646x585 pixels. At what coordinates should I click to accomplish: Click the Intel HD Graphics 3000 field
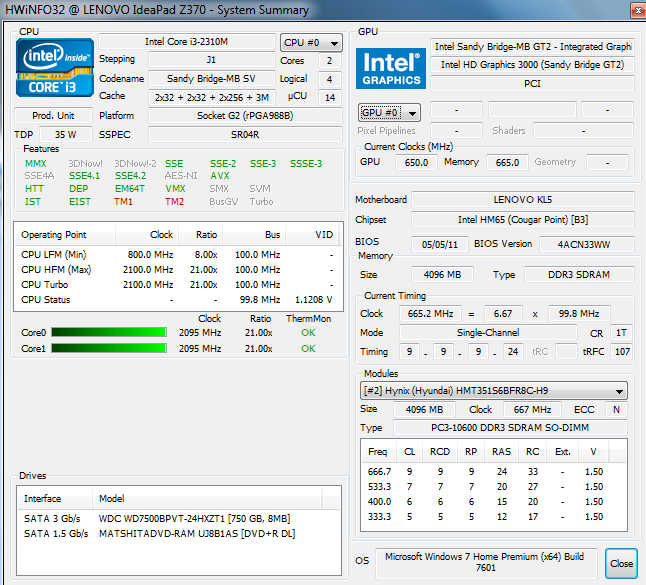pyautogui.click(x=532, y=65)
